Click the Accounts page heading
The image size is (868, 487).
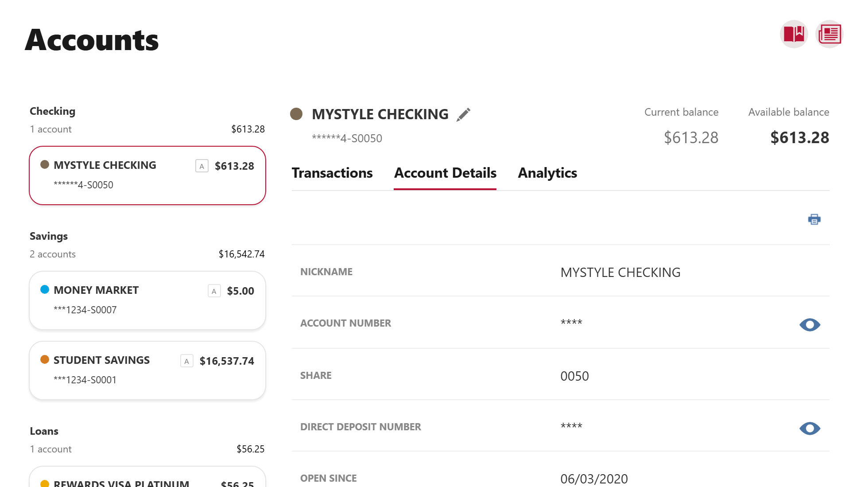point(92,40)
